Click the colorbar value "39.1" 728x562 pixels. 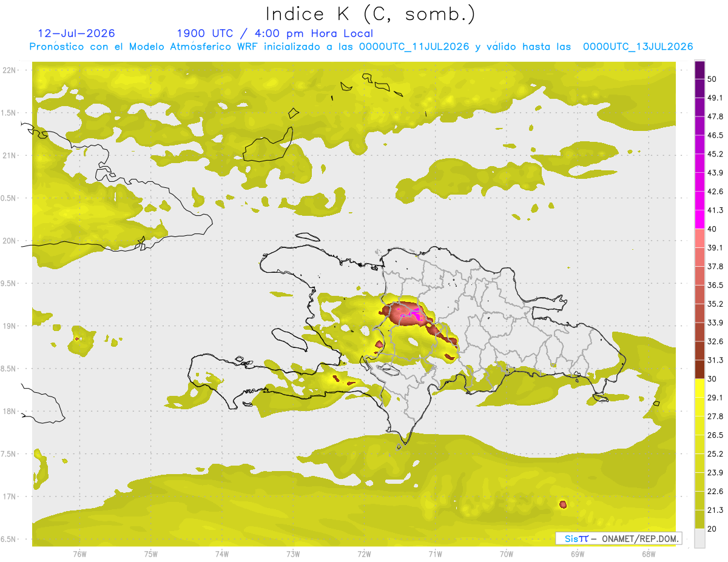point(715,248)
